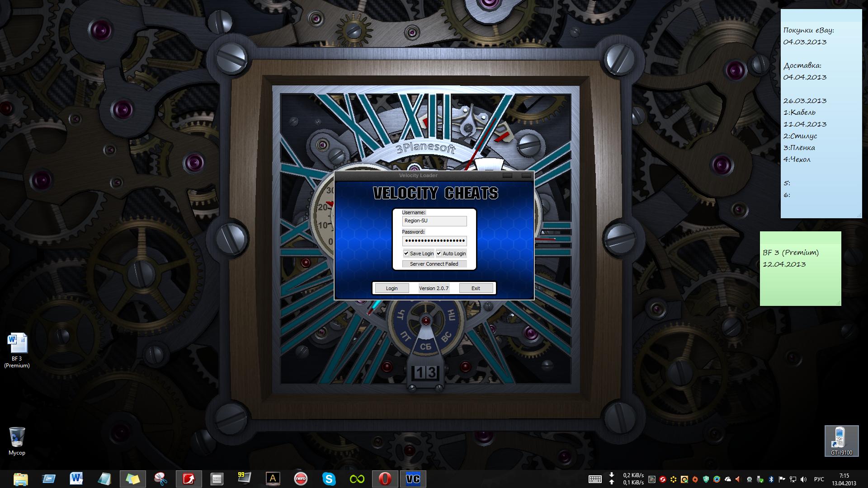Viewport: 868px width, 488px height.
Task: Launch the Snipping Tool from taskbar
Action: pos(160,479)
